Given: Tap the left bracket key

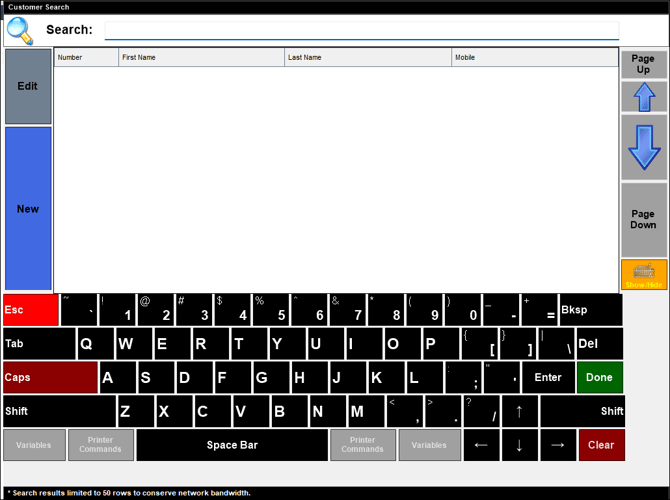Looking at the screenshot, I should pyautogui.click(x=479, y=344).
